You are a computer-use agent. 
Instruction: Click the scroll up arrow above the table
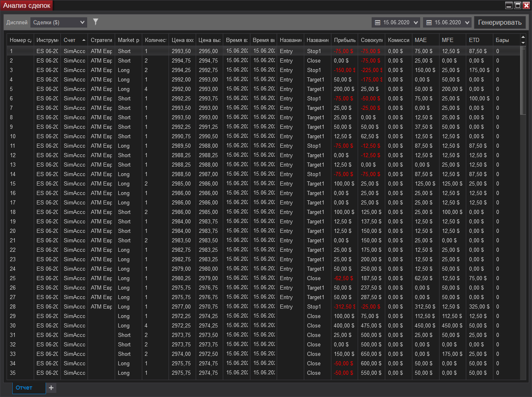click(523, 37)
